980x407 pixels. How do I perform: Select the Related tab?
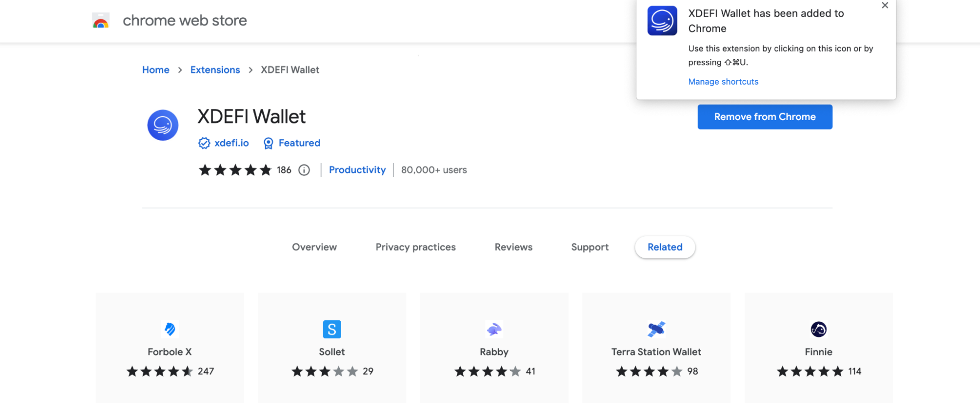pyautogui.click(x=665, y=247)
